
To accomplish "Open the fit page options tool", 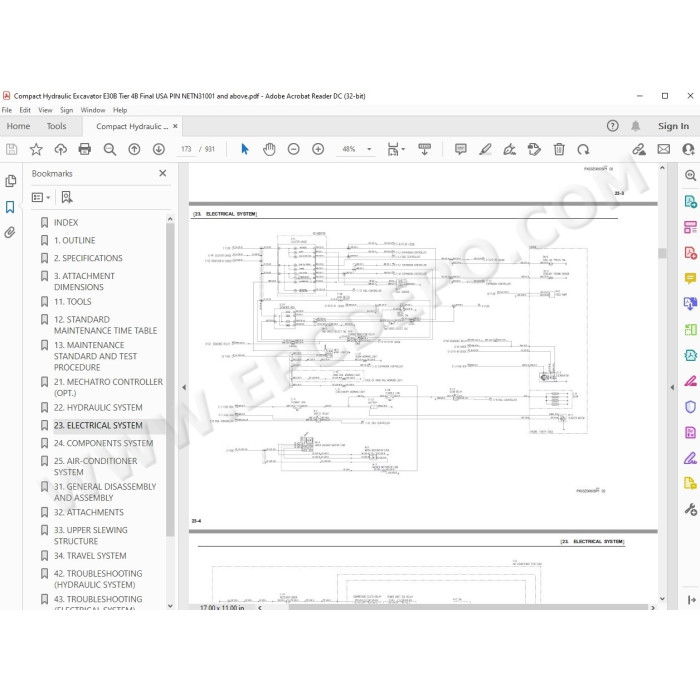I will click(396, 149).
